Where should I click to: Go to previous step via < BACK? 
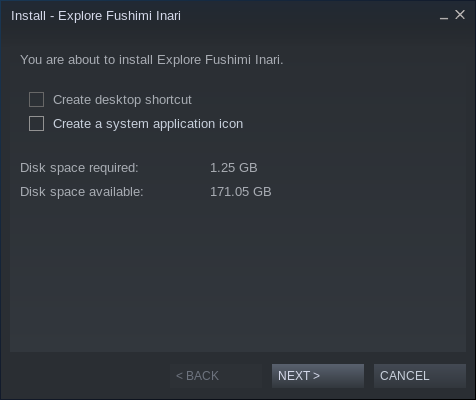tap(216, 376)
